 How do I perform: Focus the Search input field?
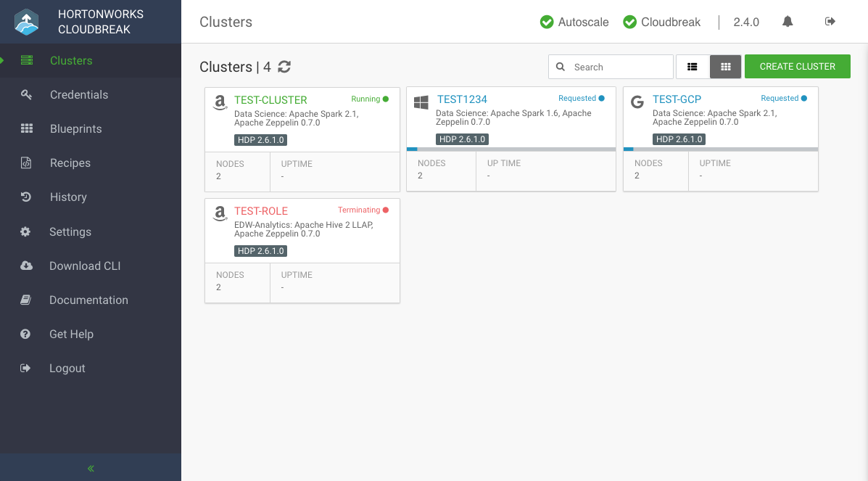[611, 67]
